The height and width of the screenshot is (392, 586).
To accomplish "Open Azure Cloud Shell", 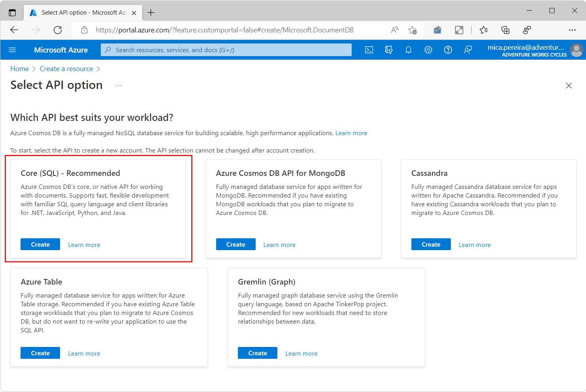I will 369,50.
